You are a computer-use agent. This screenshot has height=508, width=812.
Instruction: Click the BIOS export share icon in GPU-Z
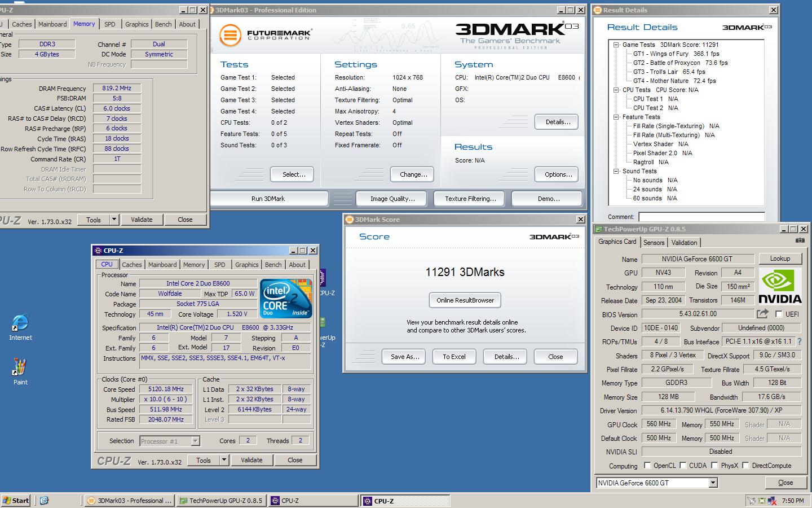click(x=762, y=314)
